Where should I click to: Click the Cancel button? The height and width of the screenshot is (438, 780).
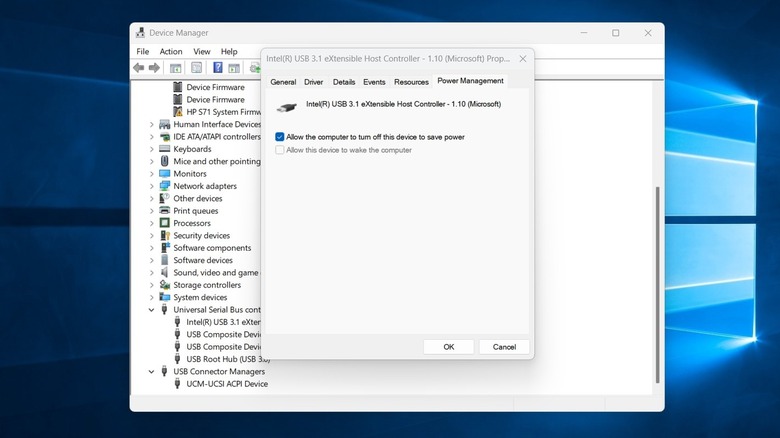[504, 347]
